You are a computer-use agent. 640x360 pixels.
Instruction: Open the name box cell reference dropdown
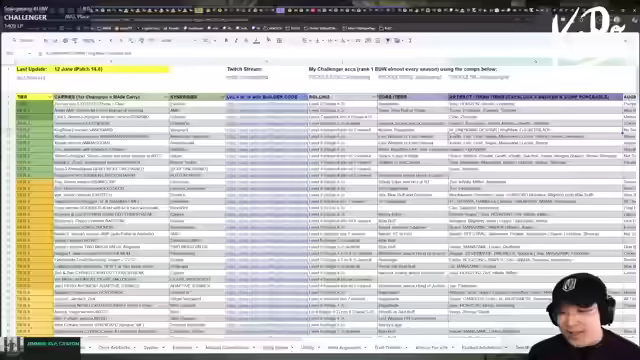click(29, 53)
